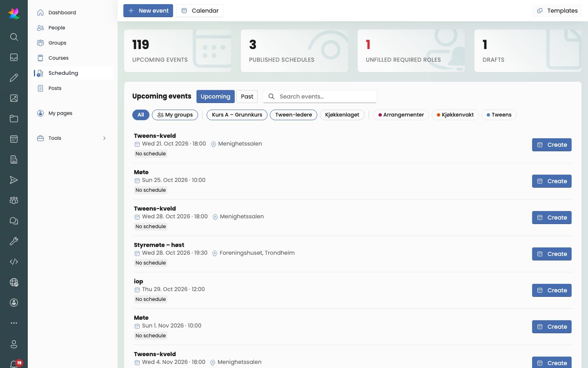Filter by the blue Tweens category
Image resolution: width=588 pixels, height=368 pixels.
pos(499,115)
